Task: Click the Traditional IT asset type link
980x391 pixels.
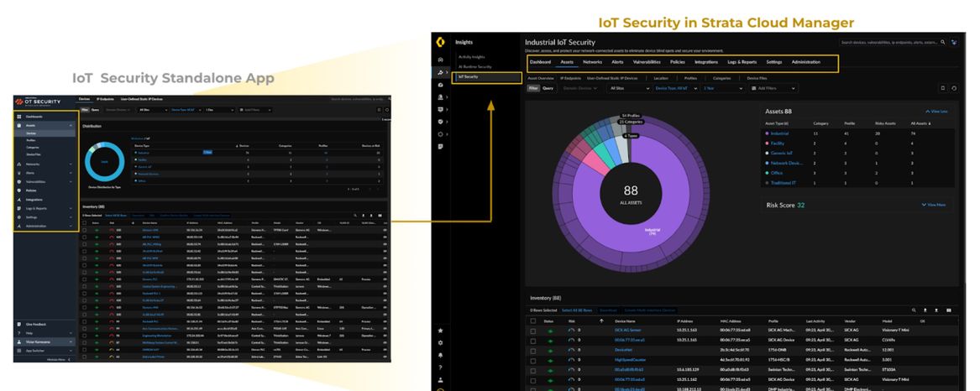Action: tap(783, 183)
